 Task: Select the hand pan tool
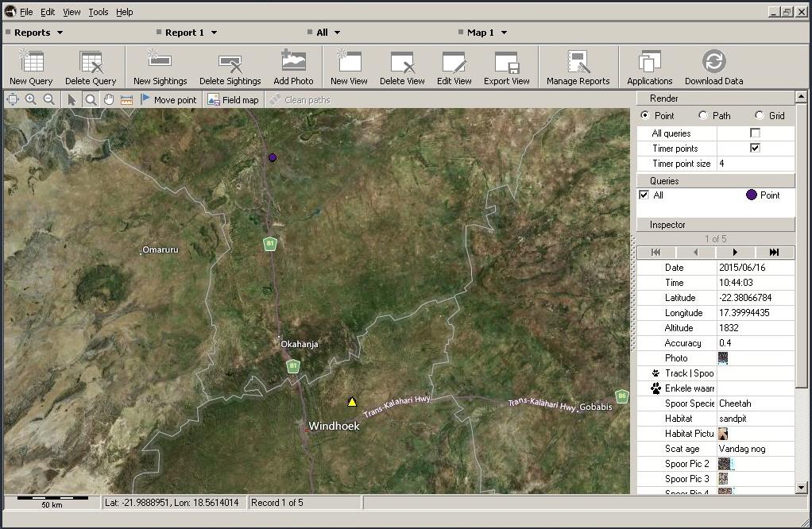(108, 99)
